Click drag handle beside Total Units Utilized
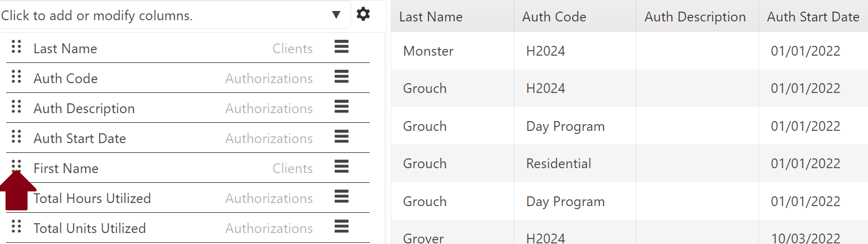This screenshot has width=868, height=244. [17, 226]
